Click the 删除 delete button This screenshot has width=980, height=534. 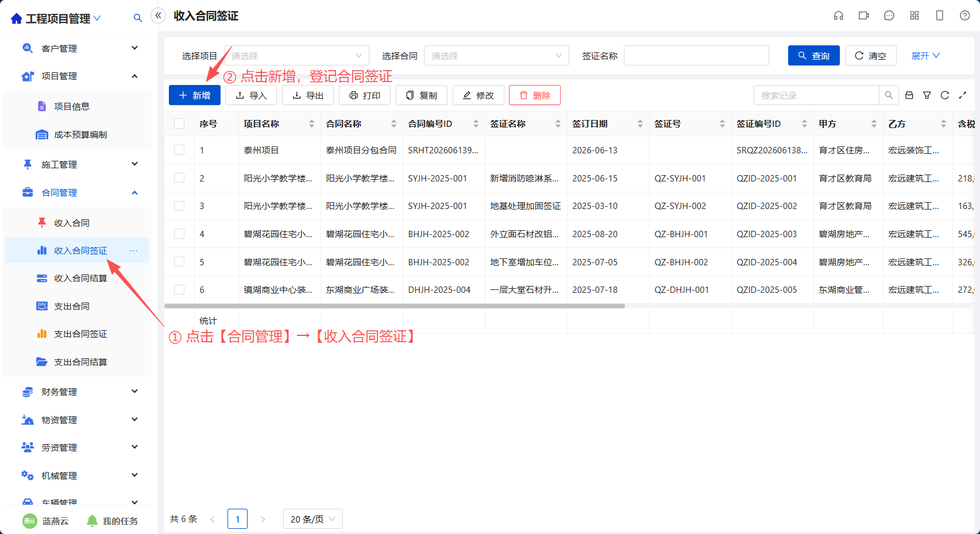click(535, 95)
